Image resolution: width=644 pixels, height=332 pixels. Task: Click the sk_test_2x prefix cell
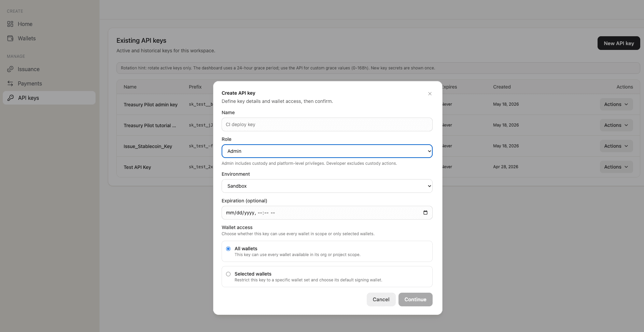click(x=201, y=167)
